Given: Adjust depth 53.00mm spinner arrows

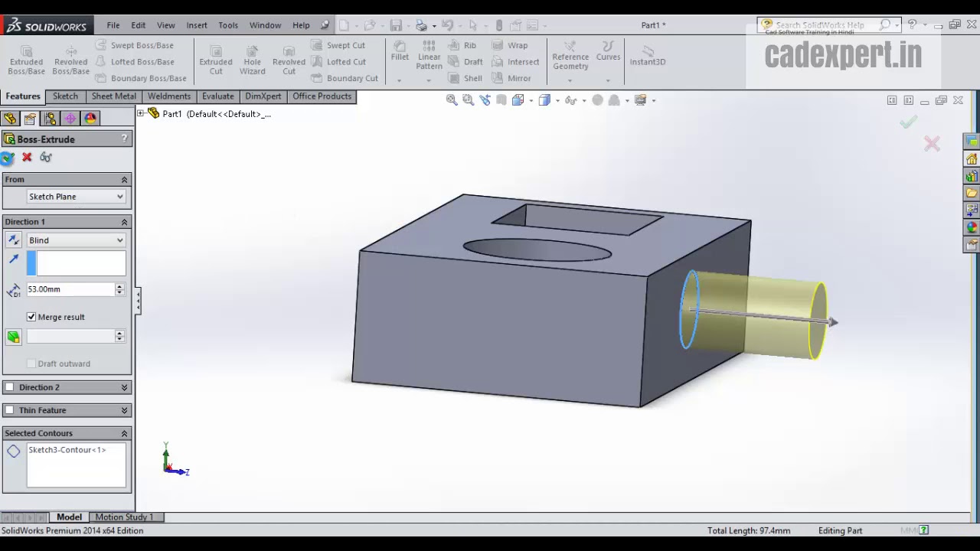Looking at the screenshot, I should point(119,289).
